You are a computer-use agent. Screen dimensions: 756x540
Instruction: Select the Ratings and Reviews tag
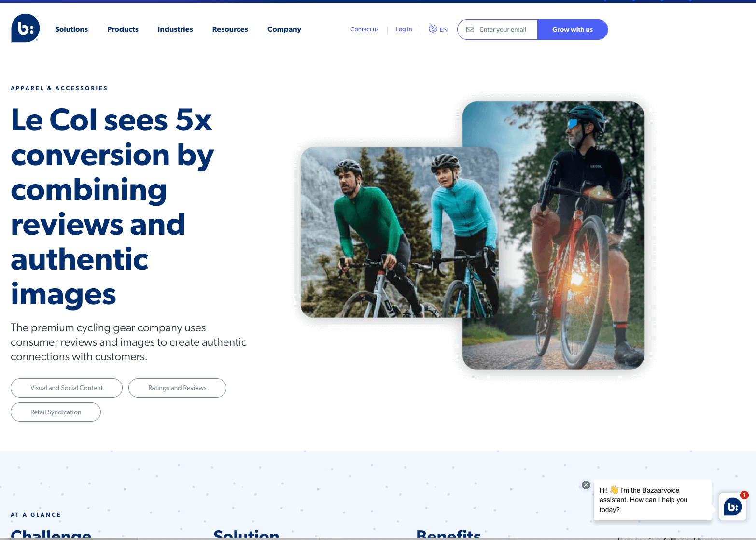[x=177, y=388]
